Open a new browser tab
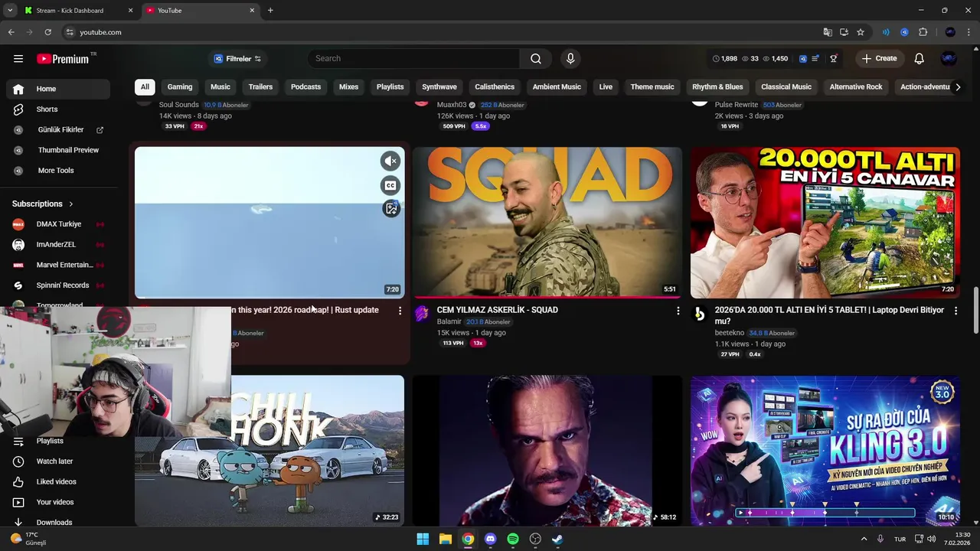980x551 pixels. tap(270, 11)
